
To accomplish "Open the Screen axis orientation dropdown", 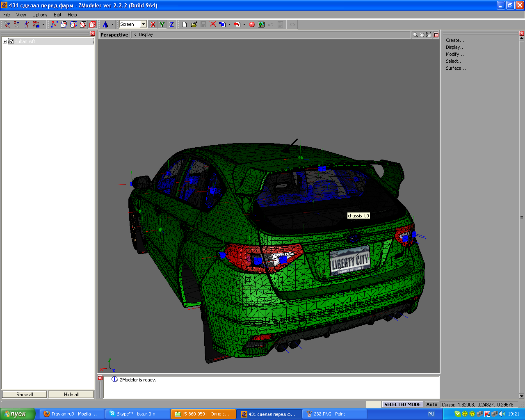I will [143, 25].
